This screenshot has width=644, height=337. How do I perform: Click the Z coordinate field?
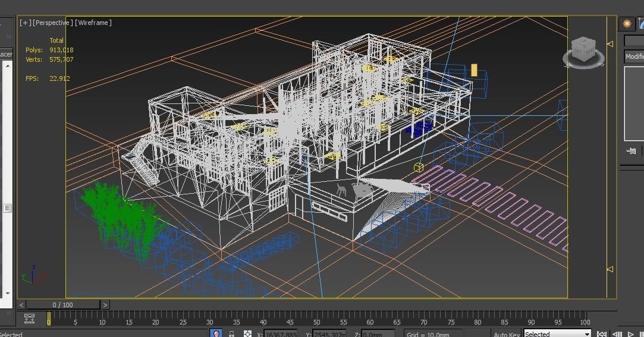378,334
